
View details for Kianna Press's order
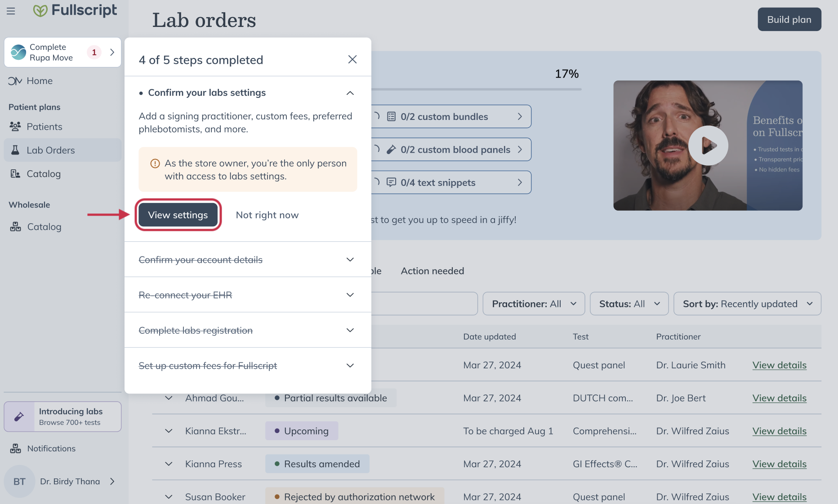pos(779,464)
